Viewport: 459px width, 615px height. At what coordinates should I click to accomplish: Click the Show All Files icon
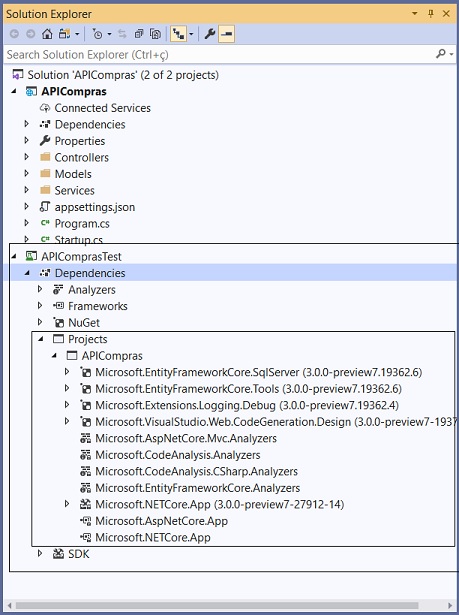tap(155, 34)
